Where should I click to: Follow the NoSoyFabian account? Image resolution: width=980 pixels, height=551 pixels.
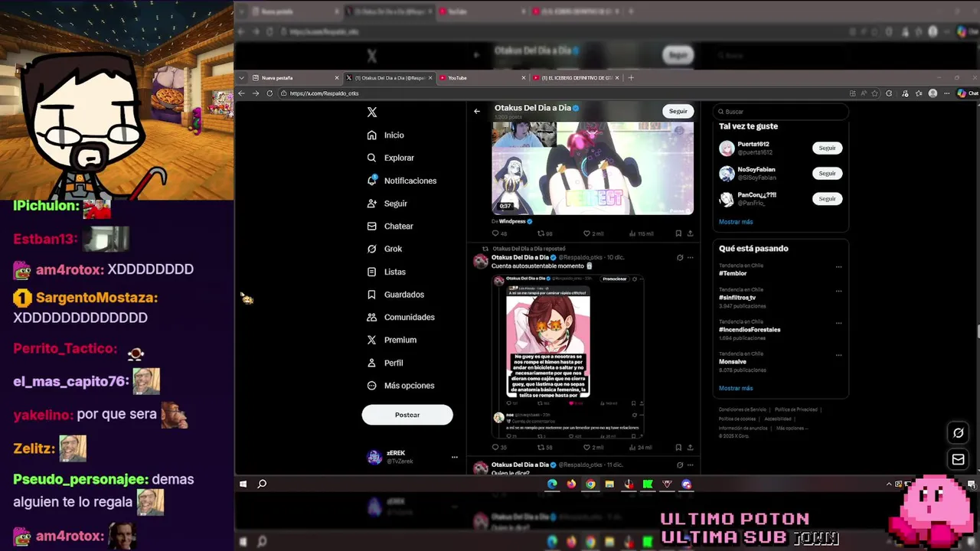827,173
